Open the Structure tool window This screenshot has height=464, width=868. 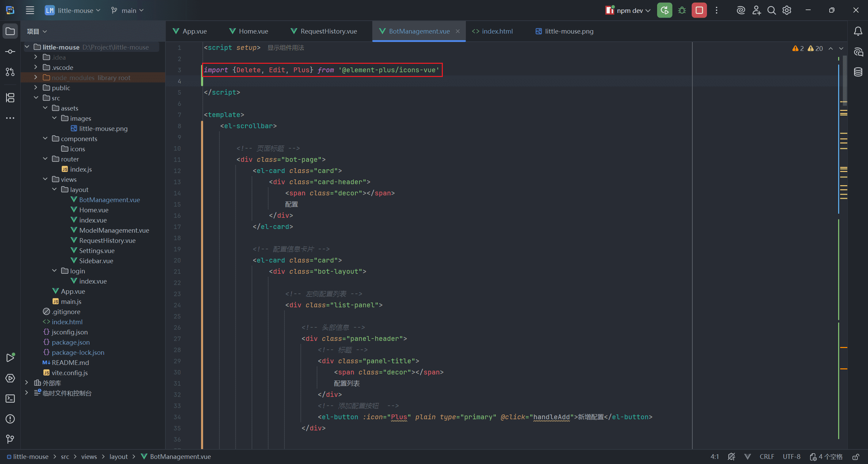[10, 98]
